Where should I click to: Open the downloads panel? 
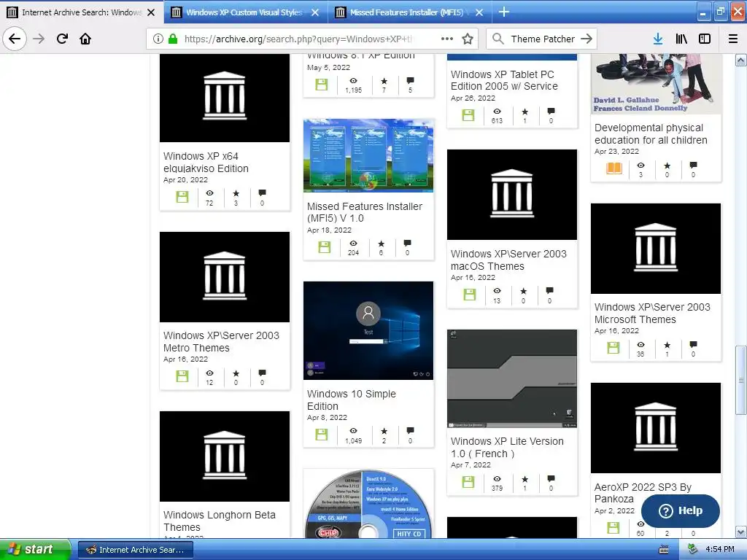[658, 39]
